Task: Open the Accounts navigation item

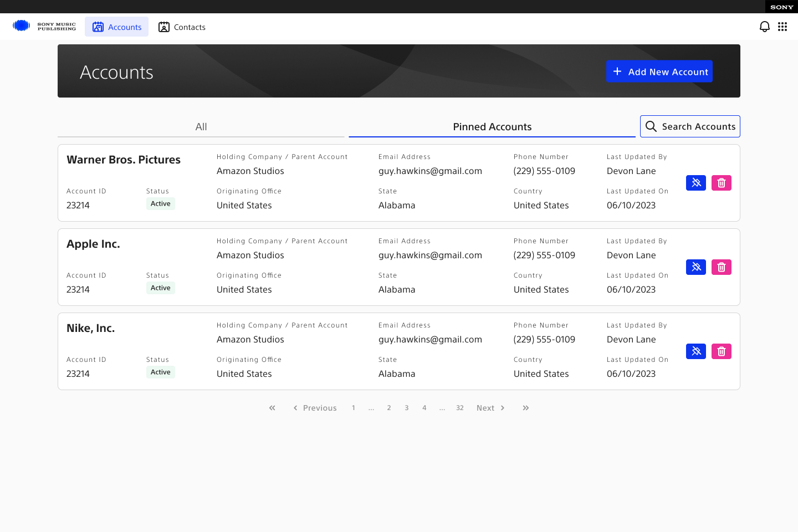Action: pyautogui.click(x=116, y=27)
